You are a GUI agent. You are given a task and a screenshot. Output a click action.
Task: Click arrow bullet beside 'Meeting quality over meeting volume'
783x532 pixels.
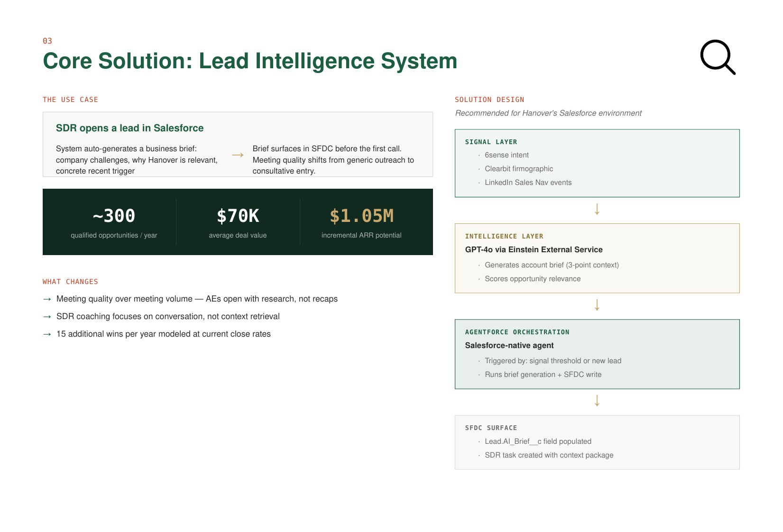click(x=47, y=299)
